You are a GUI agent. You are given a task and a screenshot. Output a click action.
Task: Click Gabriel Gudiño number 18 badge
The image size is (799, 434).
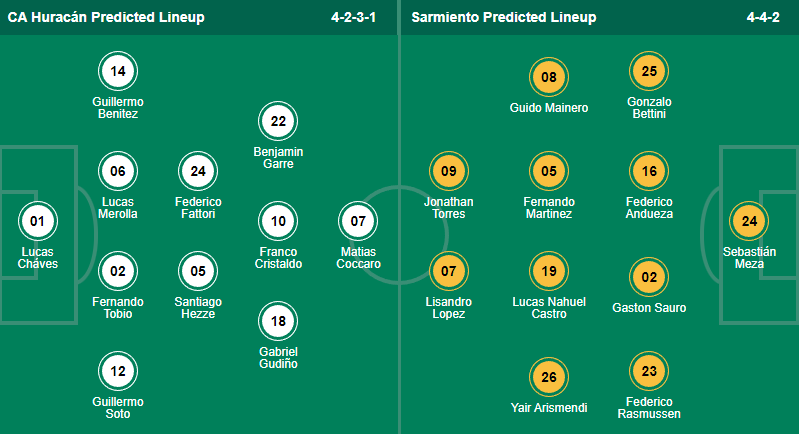pyautogui.click(x=279, y=321)
